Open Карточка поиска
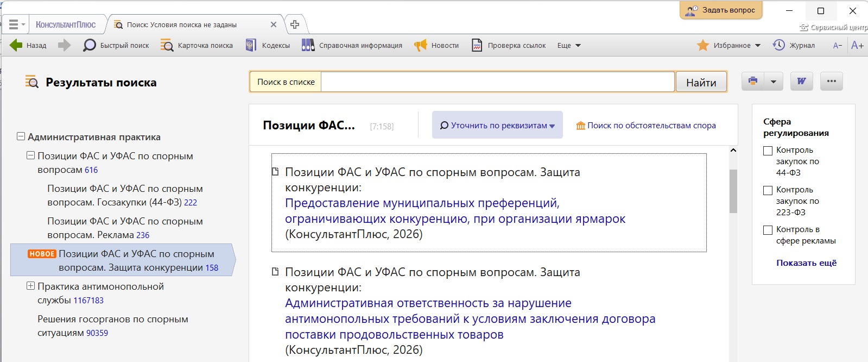The height and width of the screenshot is (362, 868). tap(197, 45)
